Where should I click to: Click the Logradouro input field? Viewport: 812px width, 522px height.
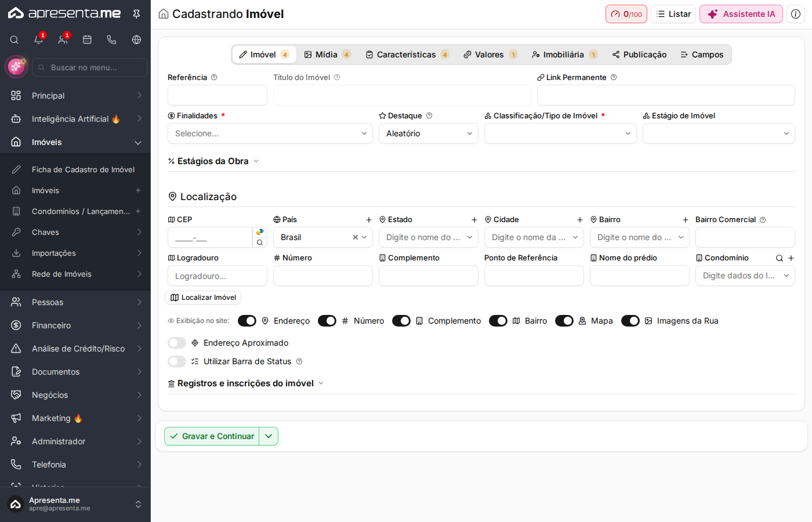click(217, 275)
